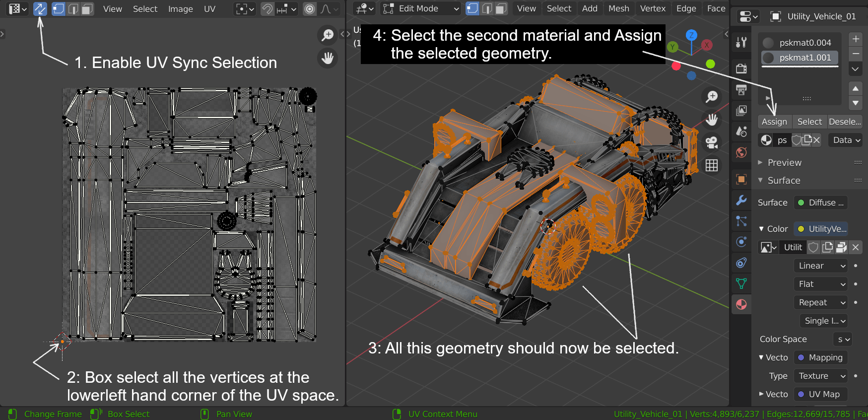Add a new material slot
Image resolution: width=868 pixels, height=420 pixels.
(x=856, y=39)
